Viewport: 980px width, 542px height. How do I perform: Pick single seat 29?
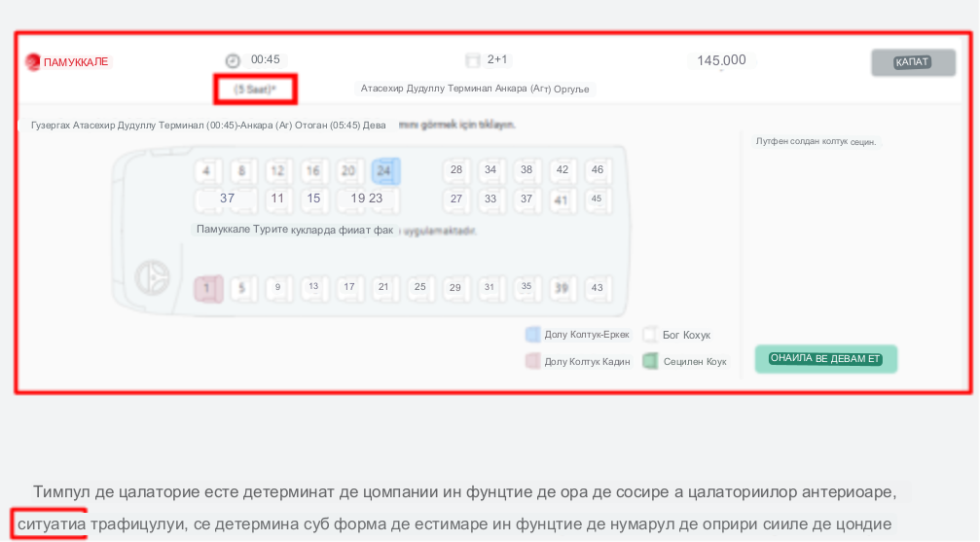tap(455, 288)
